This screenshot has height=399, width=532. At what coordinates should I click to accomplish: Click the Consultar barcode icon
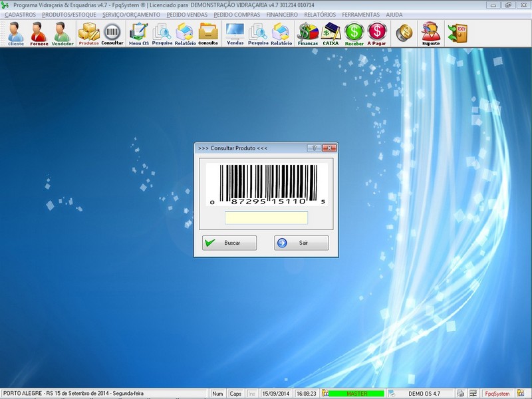coord(112,33)
